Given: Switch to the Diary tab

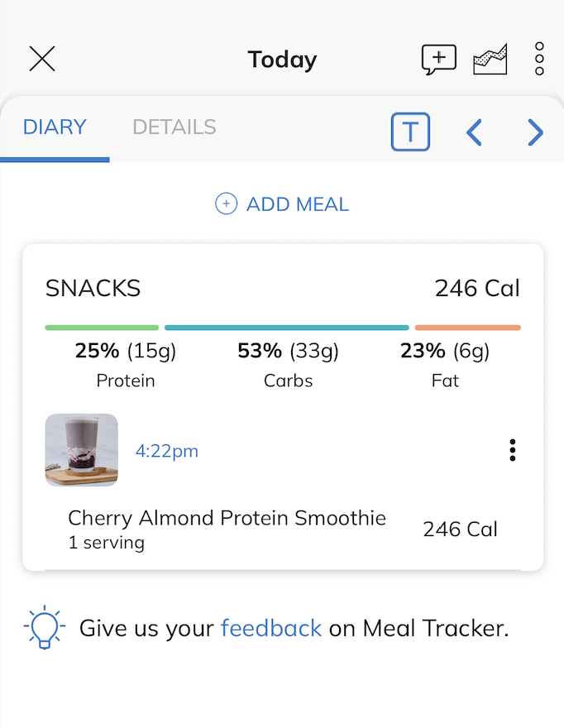Looking at the screenshot, I should (55, 127).
